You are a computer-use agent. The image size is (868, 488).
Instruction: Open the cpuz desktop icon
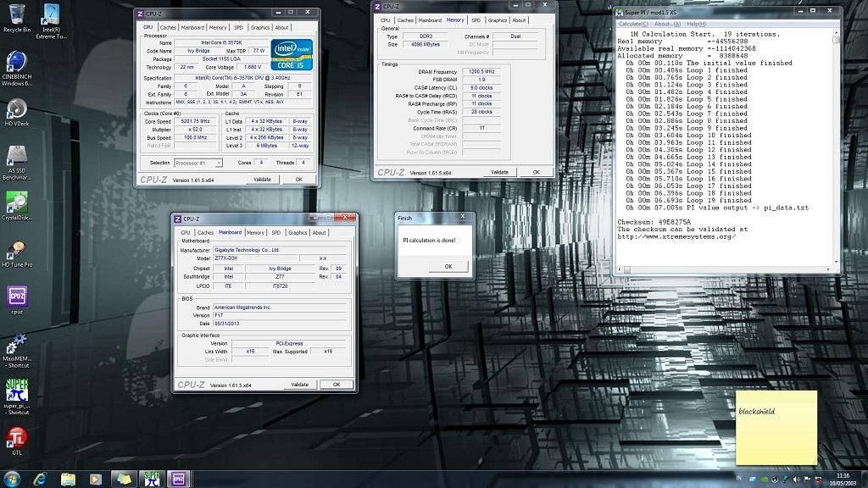17,300
